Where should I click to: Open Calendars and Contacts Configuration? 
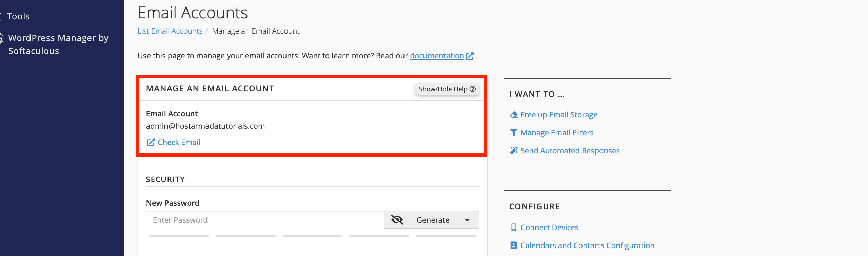pos(587,245)
